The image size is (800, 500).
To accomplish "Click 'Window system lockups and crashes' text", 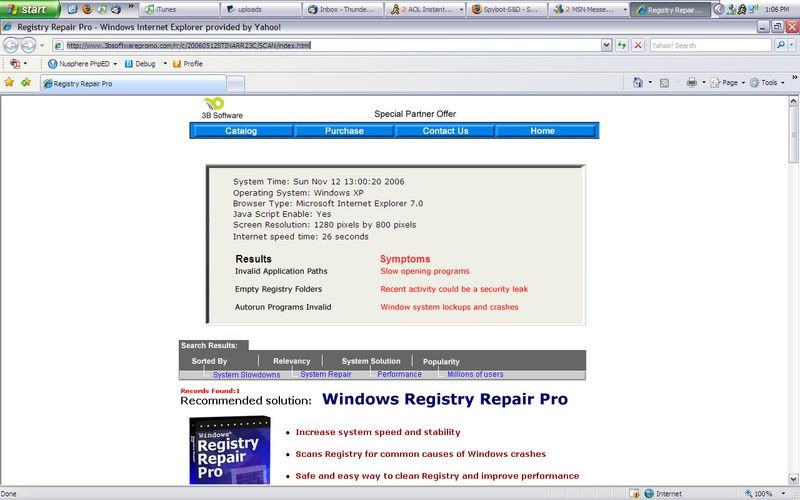I will coord(449,307).
